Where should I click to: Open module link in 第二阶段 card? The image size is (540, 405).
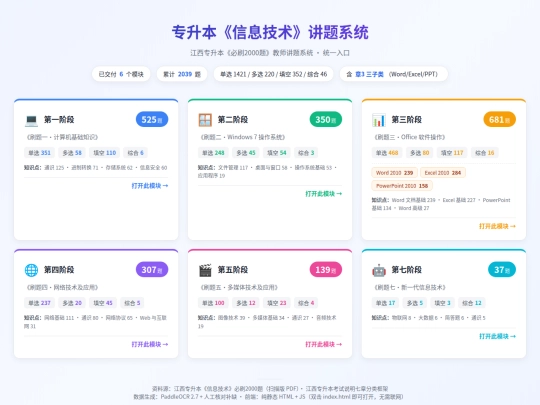tap(324, 194)
